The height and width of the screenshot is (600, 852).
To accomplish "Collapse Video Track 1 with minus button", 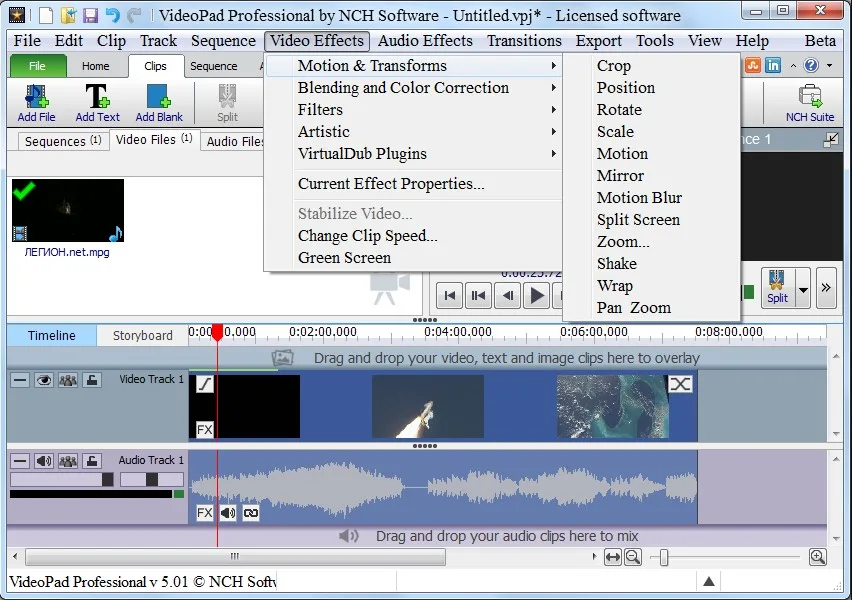I will click(20, 380).
